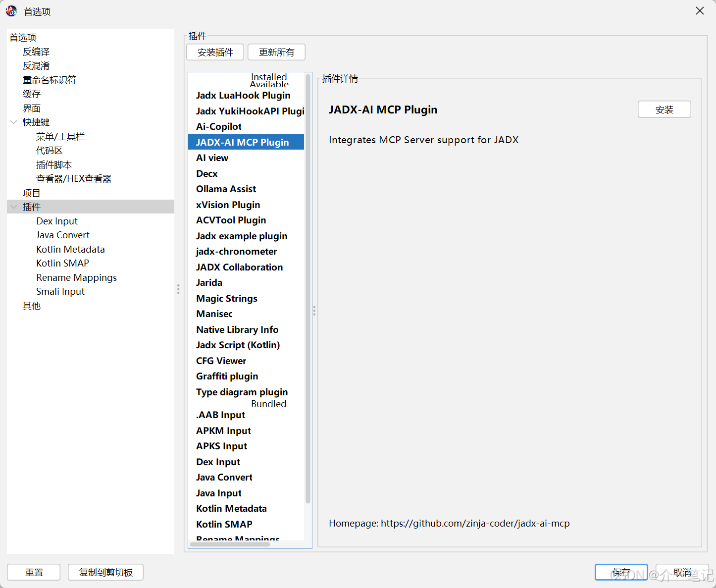
Task: Select Kotlin SMAP in left tree
Action: (x=62, y=263)
